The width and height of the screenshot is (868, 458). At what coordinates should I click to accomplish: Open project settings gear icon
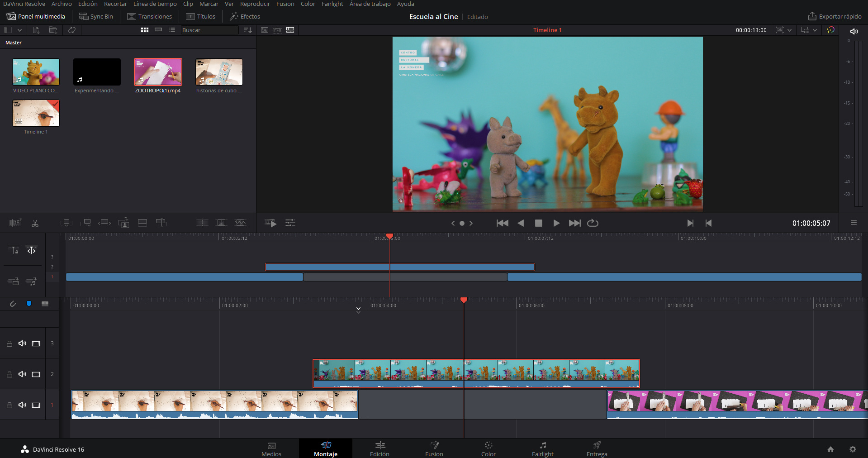tap(853, 449)
